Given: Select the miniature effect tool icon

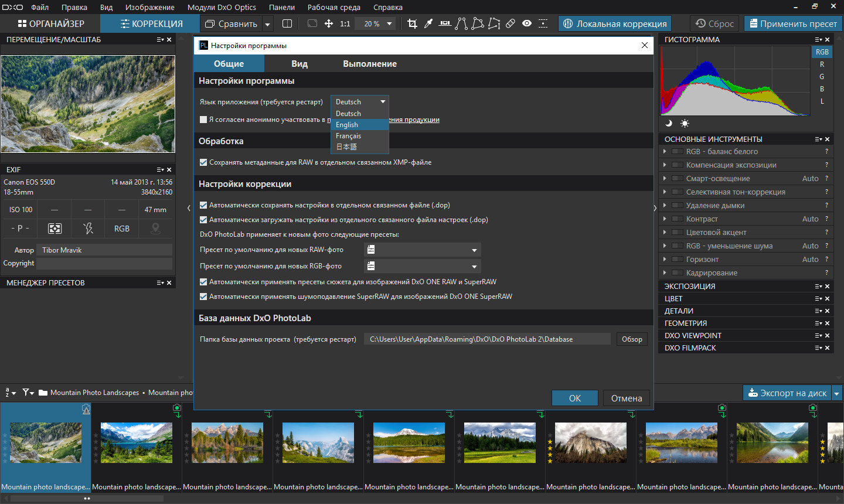Looking at the screenshot, I should 543,23.
